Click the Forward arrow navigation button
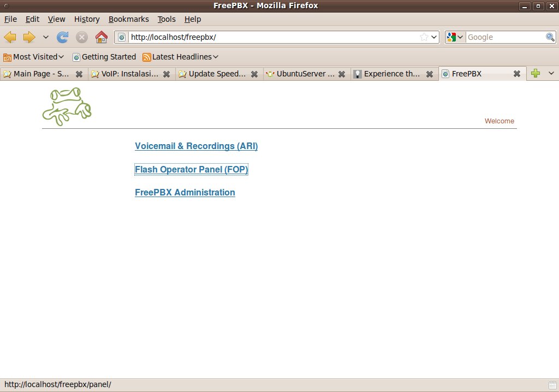Image resolution: width=559 pixels, height=392 pixels. [29, 37]
